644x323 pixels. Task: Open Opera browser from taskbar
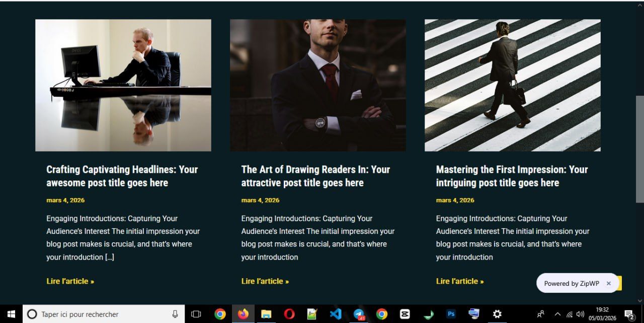tap(289, 314)
